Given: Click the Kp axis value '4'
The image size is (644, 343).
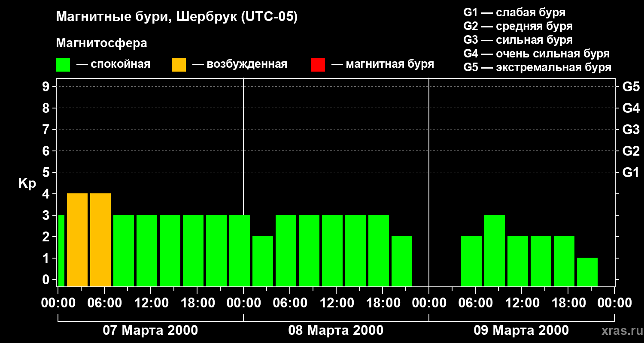Looking at the screenshot, I should click(x=47, y=194).
